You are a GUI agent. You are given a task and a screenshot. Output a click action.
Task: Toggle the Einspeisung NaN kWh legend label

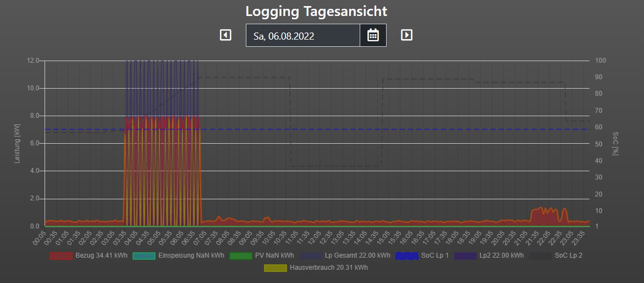[x=191, y=255]
